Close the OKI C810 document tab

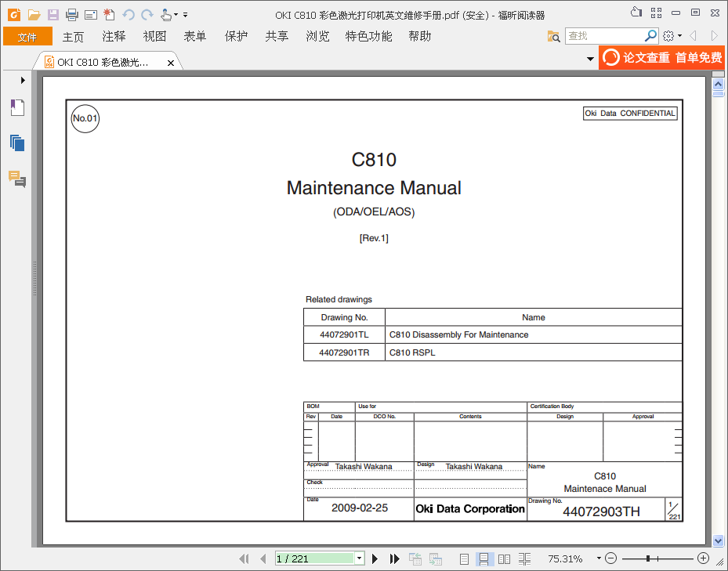point(171,63)
